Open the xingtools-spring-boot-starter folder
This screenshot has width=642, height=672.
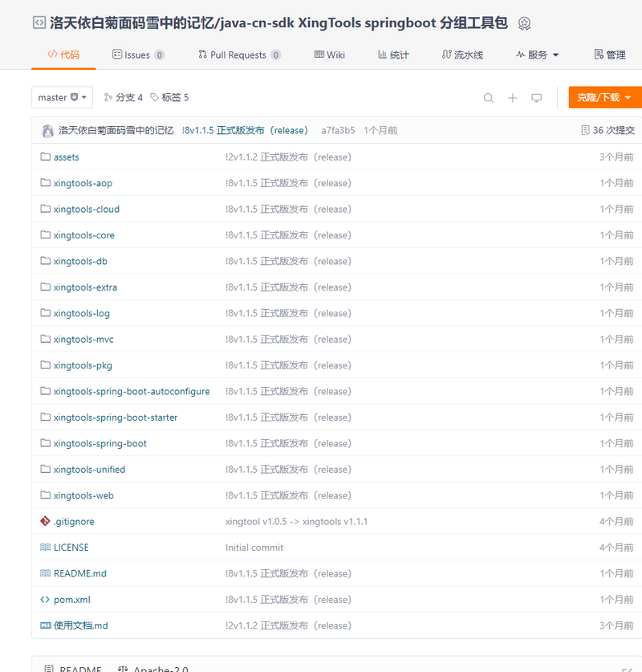[x=116, y=417]
